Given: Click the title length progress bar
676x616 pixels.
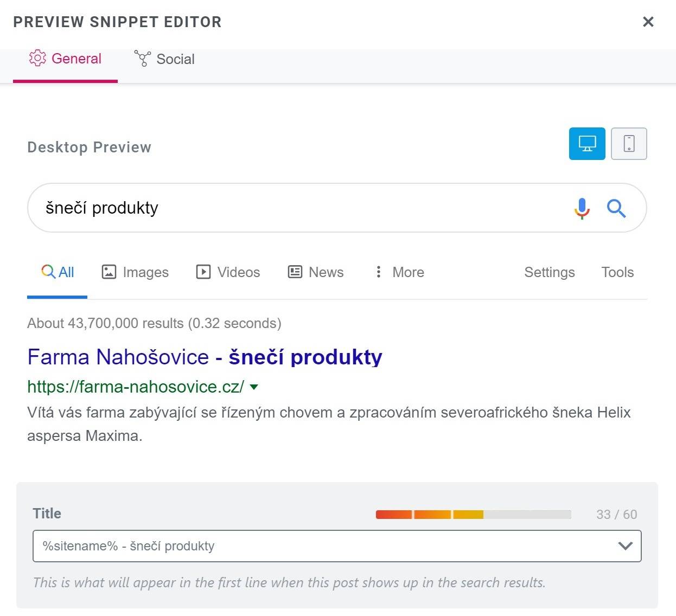Looking at the screenshot, I should click(474, 515).
